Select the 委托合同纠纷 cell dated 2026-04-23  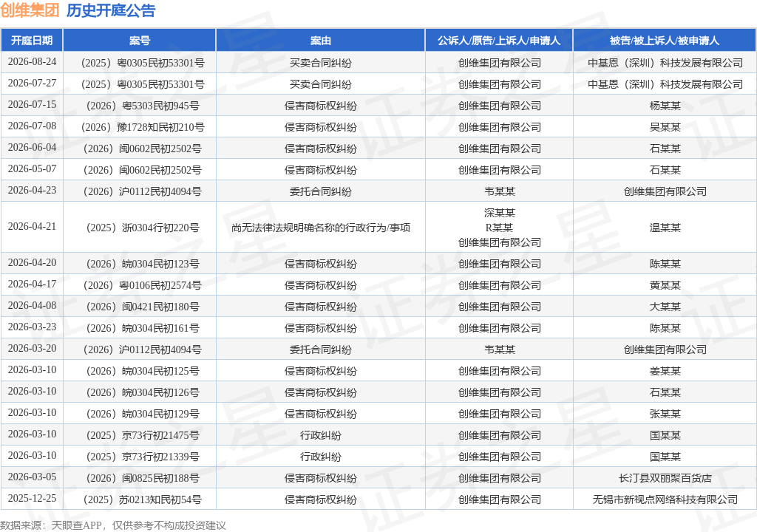(321, 191)
